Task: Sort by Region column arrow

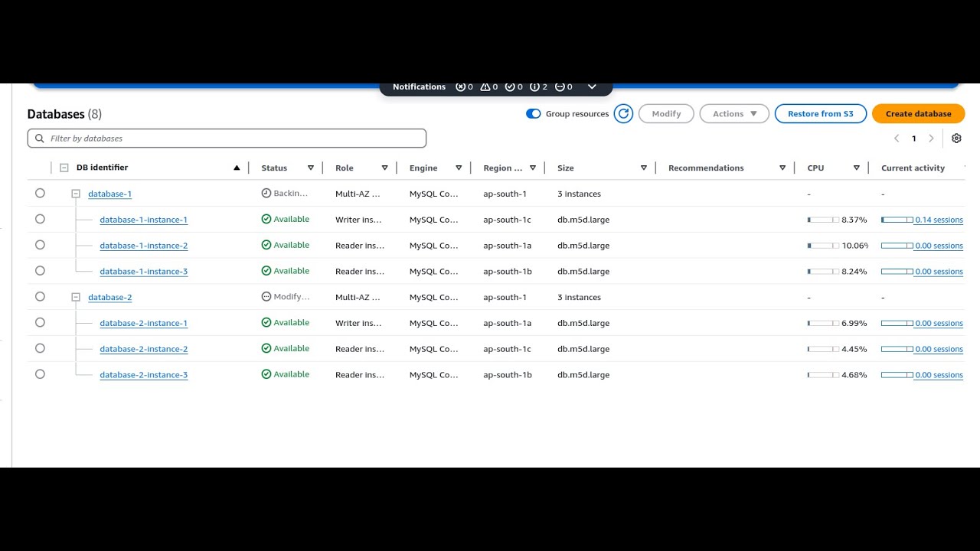Action: 533,168
